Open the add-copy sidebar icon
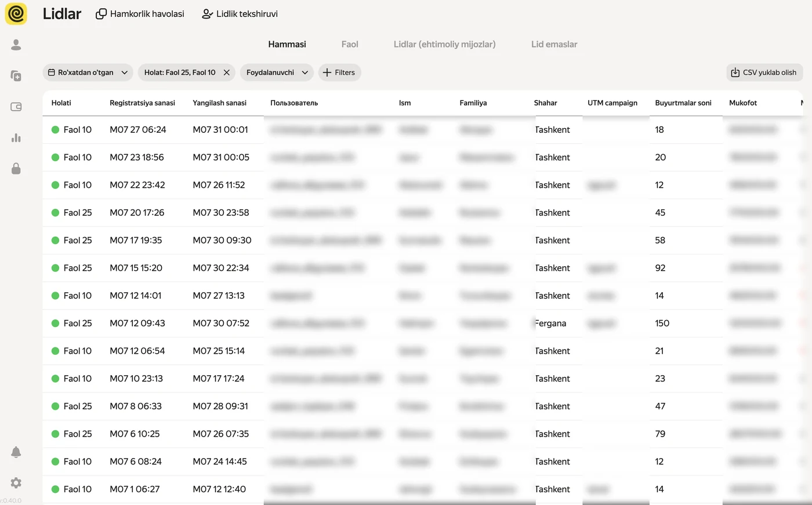The height and width of the screenshot is (505, 812). point(16,76)
